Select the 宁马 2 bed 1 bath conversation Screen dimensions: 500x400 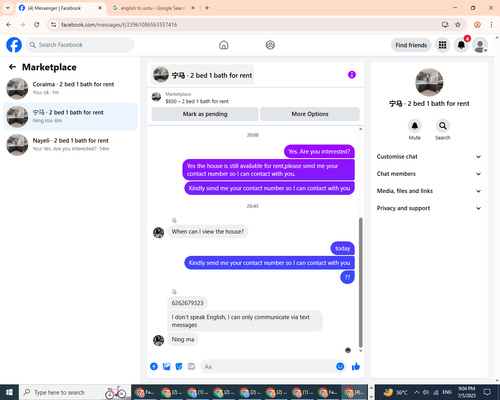point(70,117)
